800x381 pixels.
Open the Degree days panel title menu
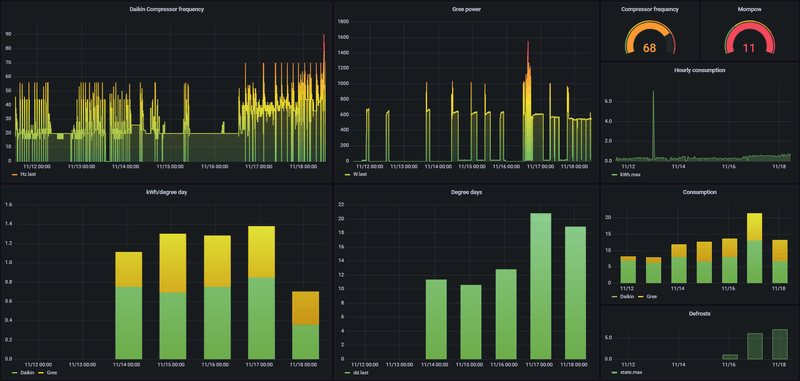[x=466, y=192]
